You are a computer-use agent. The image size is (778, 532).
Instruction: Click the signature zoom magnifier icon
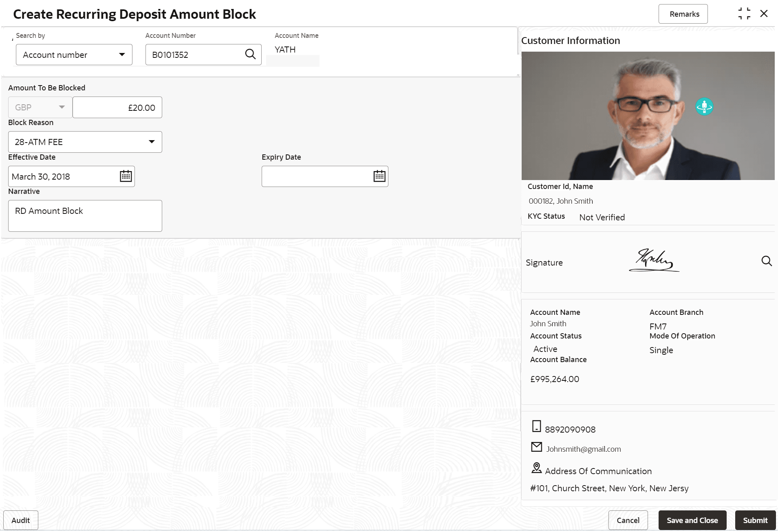click(x=767, y=261)
